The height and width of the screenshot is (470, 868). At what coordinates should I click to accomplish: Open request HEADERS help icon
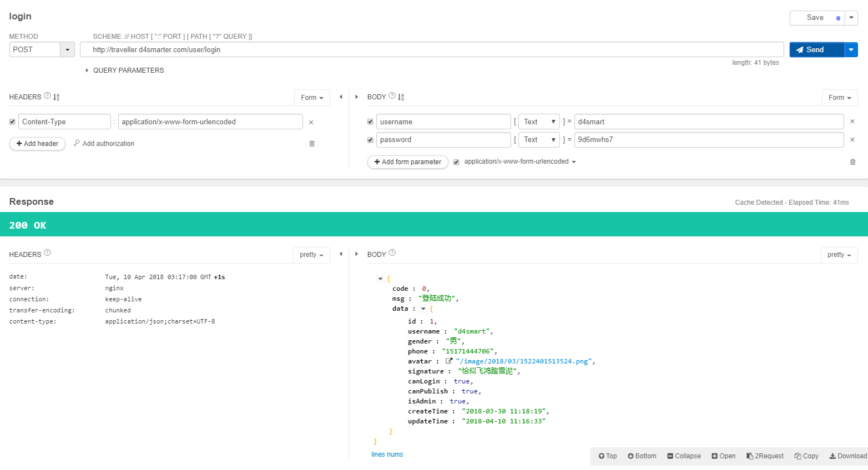click(x=47, y=95)
